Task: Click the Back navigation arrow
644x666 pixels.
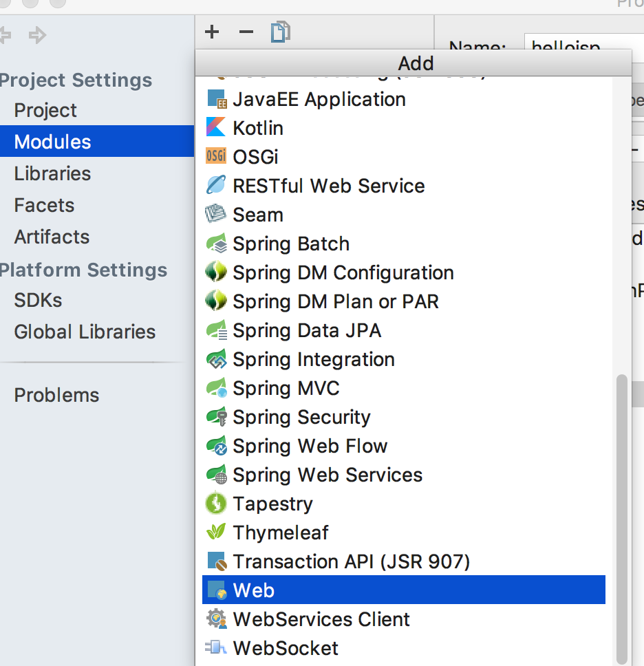Action: point(6,34)
